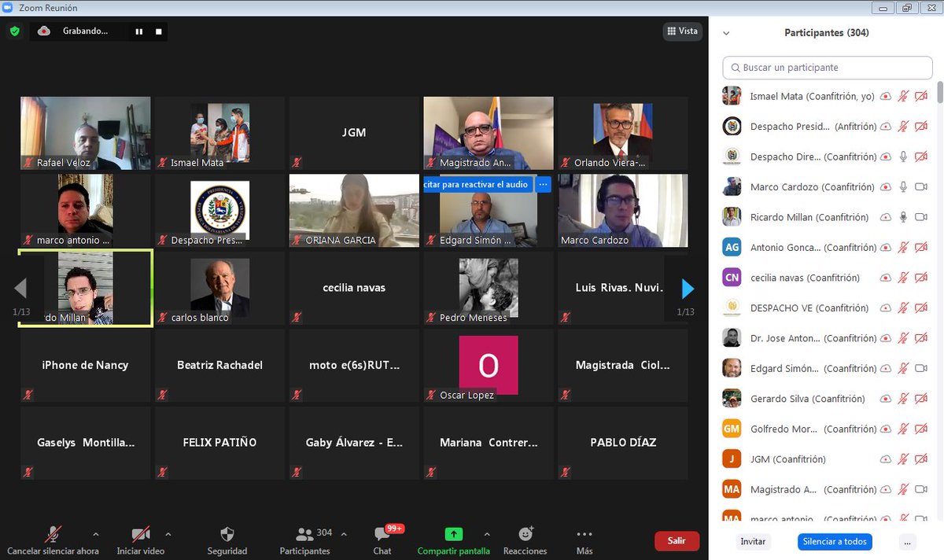Viewport: 944px width, 560px height.
Task: Click the DESPACHO VE recording cloud icon
Action: click(x=885, y=308)
